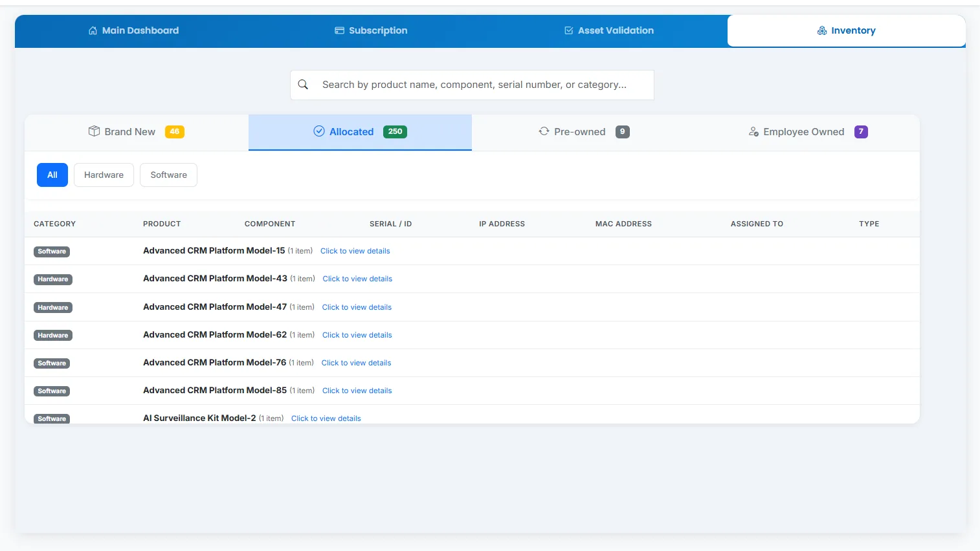The width and height of the screenshot is (980, 551).
Task: Click the ASSIGNED TO column header
Action: coord(757,224)
